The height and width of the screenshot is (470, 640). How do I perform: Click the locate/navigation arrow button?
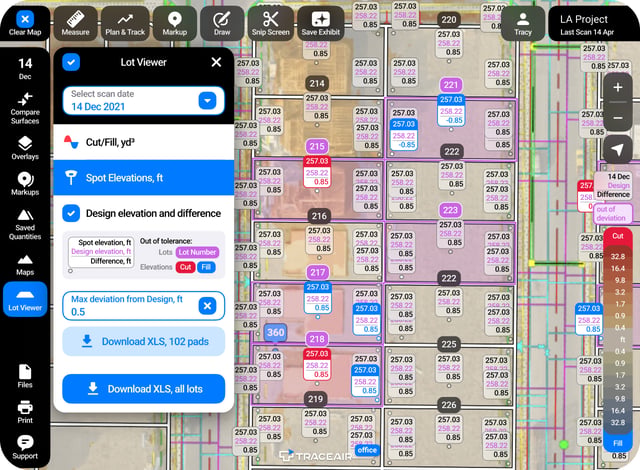pos(618,150)
